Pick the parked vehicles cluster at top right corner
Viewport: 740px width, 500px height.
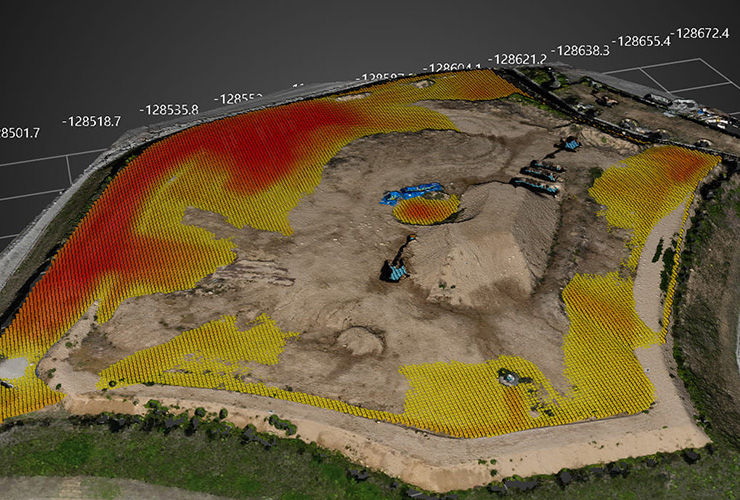click(x=690, y=110)
